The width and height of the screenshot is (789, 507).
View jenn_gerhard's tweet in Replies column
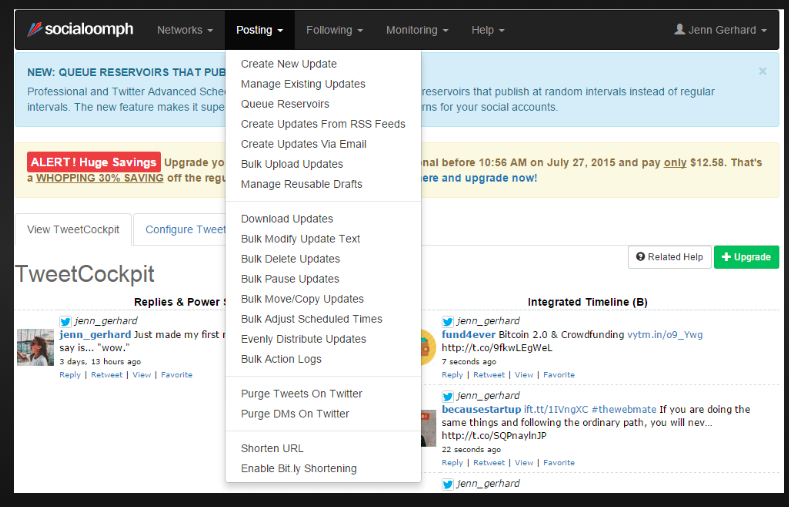(x=141, y=375)
